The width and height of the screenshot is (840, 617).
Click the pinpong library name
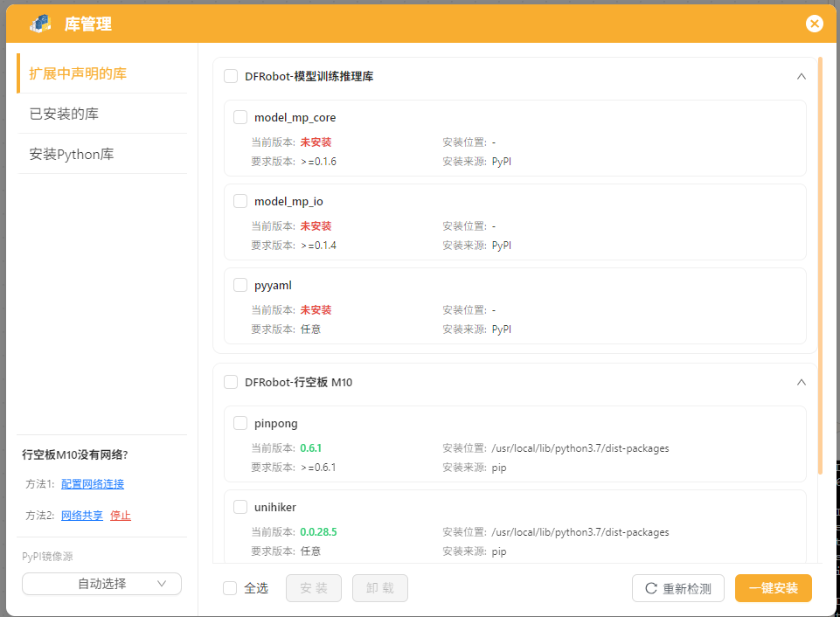pos(276,424)
